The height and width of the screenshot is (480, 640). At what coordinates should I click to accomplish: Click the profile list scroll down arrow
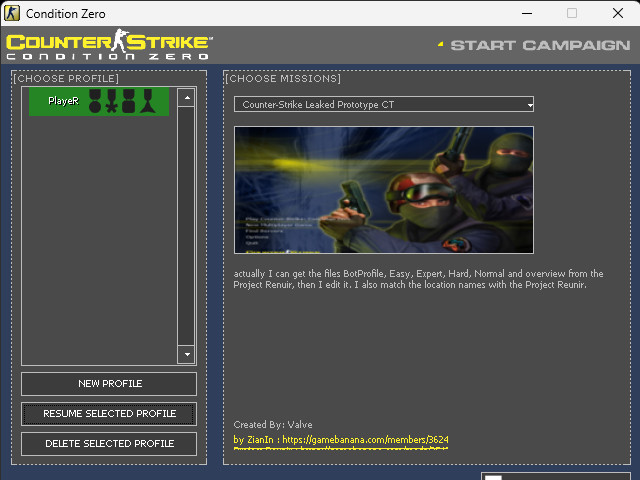pyautogui.click(x=187, y=354)
